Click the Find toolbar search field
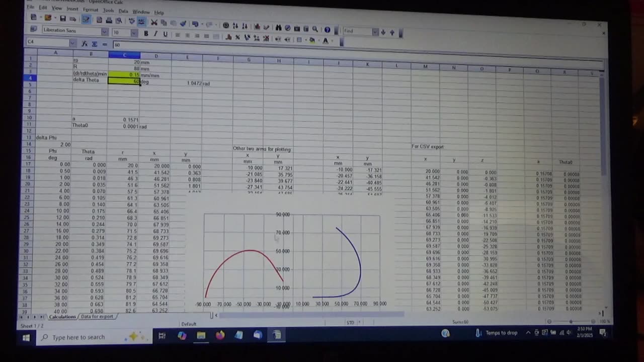Viewport: 644px width, 362px height. (x=357, y=31)
